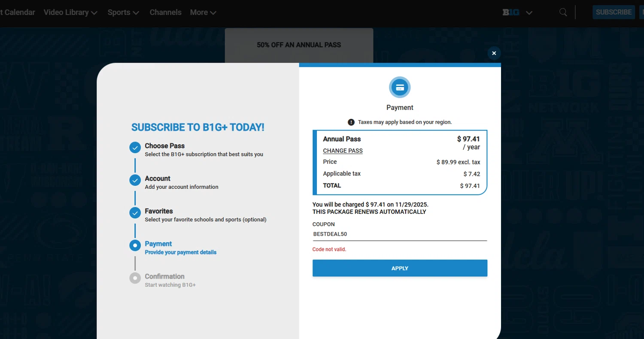Viewport: 644px width, 339px height.
Task: Select the Confirmation step label
Action: pyautogui.click(x=164, y=276)
